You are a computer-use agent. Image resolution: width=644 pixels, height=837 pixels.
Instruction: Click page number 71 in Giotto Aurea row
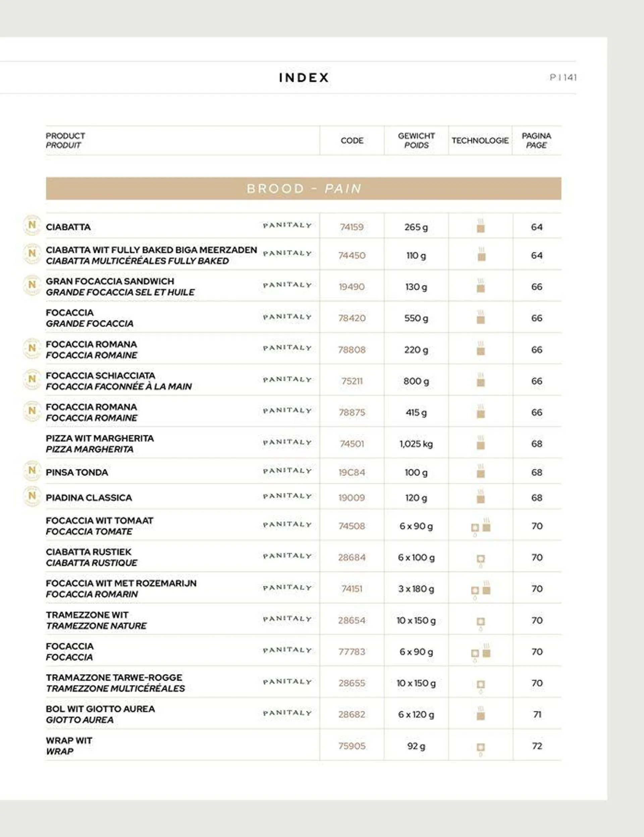(537, 714)
